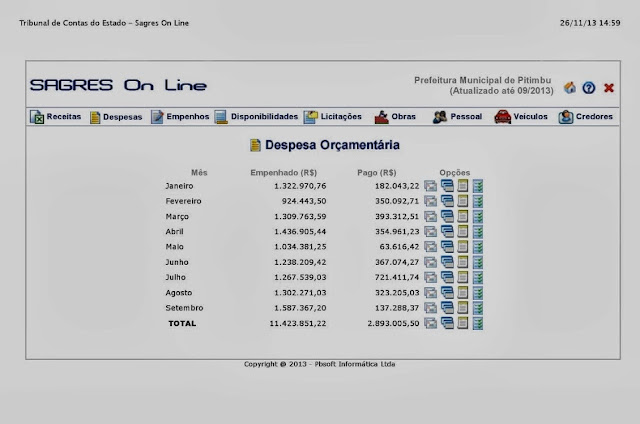Click the green checklist icon for Setembro
Image resolution: width=640 pixels, height=424 pixels.
[478, 308]
